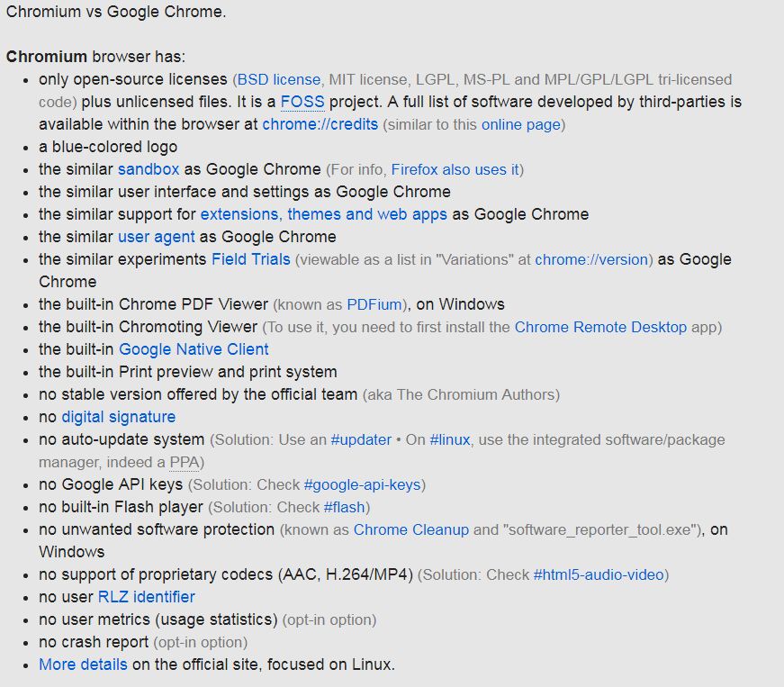Click the user agent link
Viewport: 784px width, 687px height.
pos(156,237)
